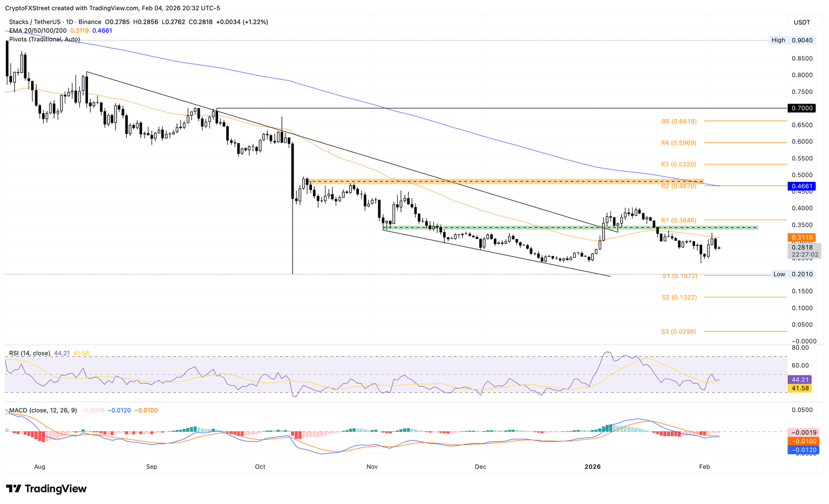This screenshot has height=504, width=829.
Task: Select the blue MACD -0.0120 value tag
Action: coord(803,450)
